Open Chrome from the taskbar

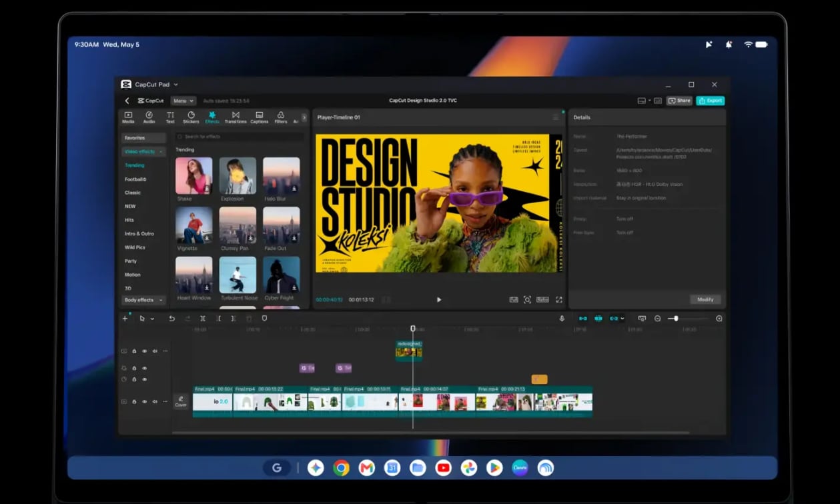tap(341, 468)
